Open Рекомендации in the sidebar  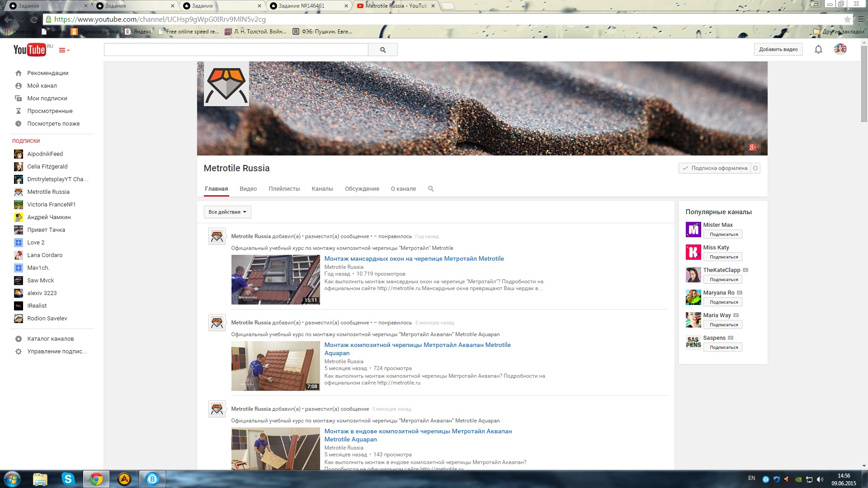pos(47,73)
